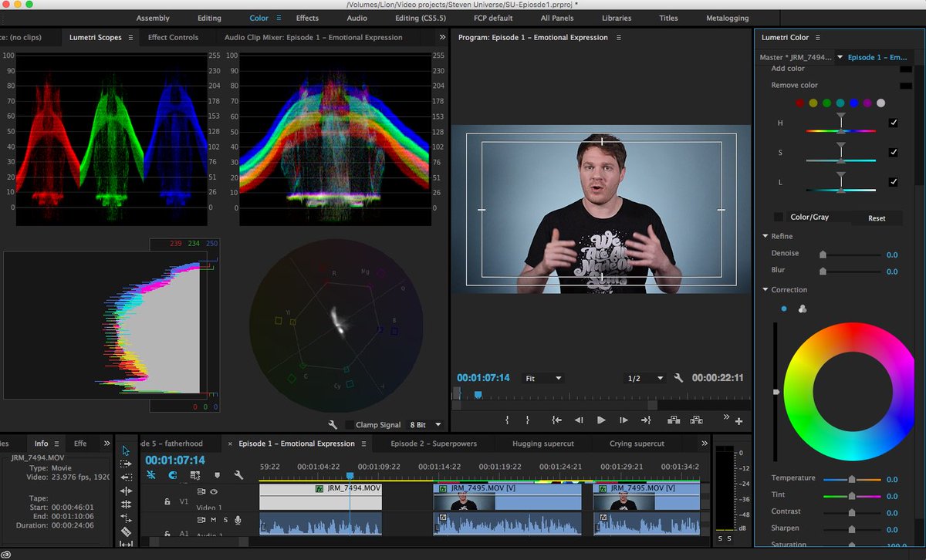The width and height of the screenshot is (926, 560).
Task: Collapse the Correction section
Action: tap(765, 290)
